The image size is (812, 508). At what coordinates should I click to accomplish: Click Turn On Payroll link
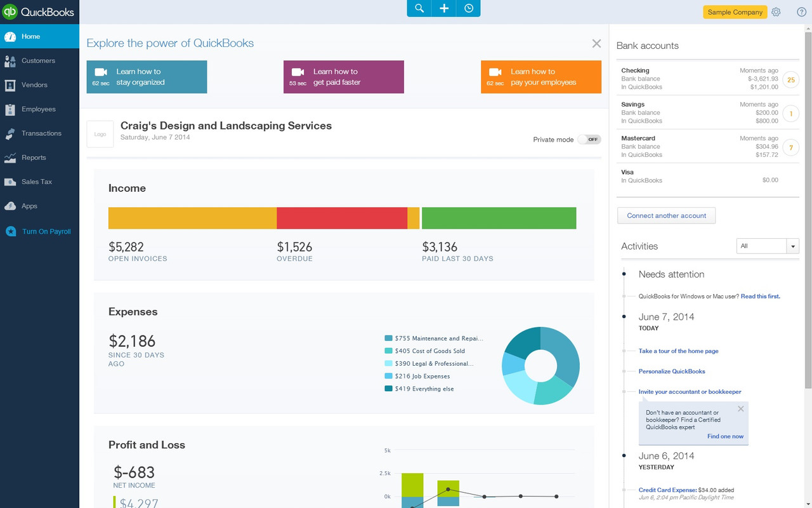(46, 232)
